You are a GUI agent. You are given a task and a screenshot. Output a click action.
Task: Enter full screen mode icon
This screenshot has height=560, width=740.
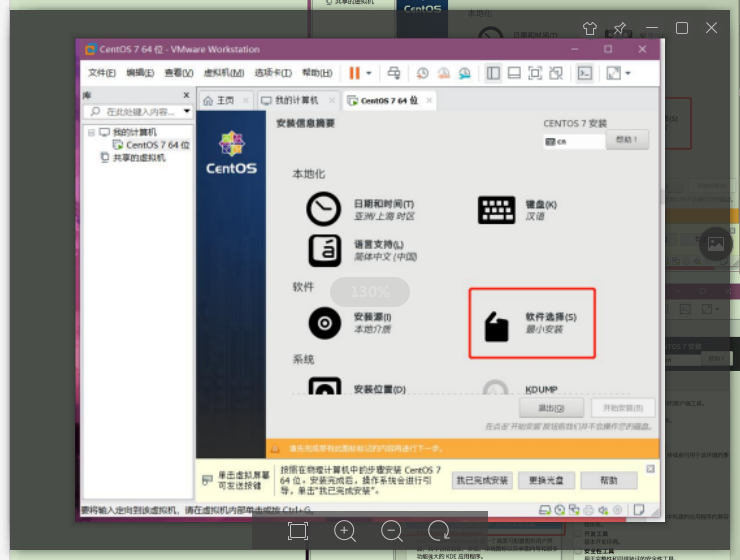pyautogui.click(x=535, y=73)
